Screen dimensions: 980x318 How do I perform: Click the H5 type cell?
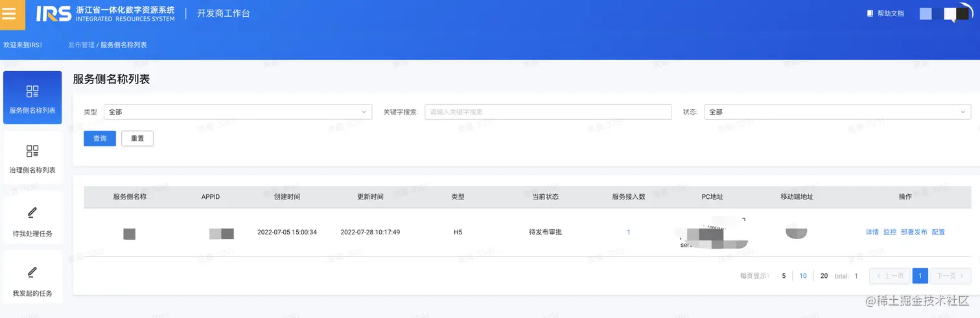[x=458, y=232]
